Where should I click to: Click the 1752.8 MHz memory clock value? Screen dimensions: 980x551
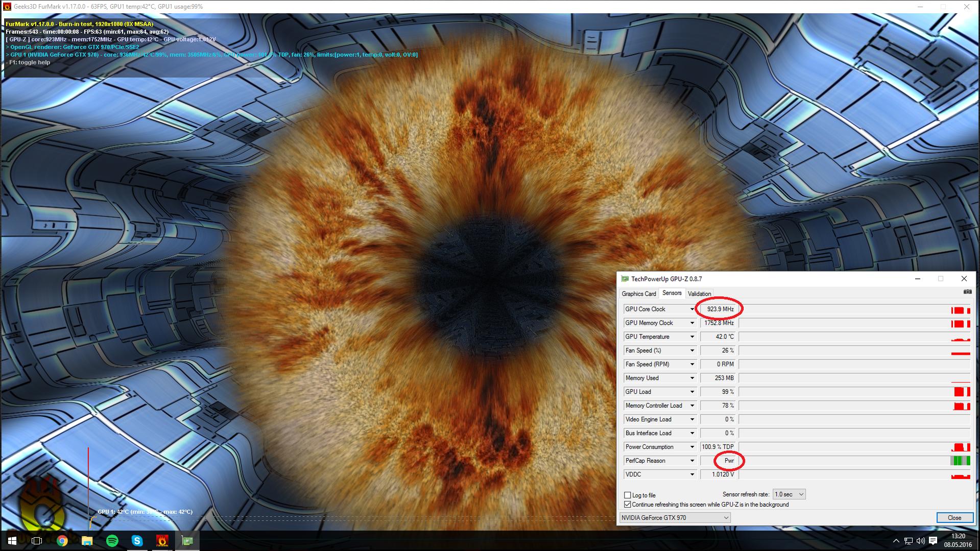(718, 323)
